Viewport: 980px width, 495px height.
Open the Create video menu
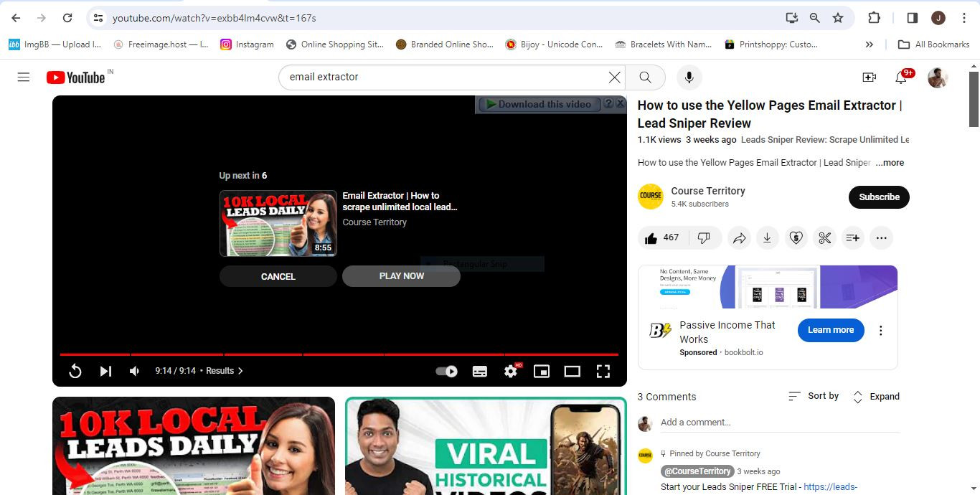869,77
